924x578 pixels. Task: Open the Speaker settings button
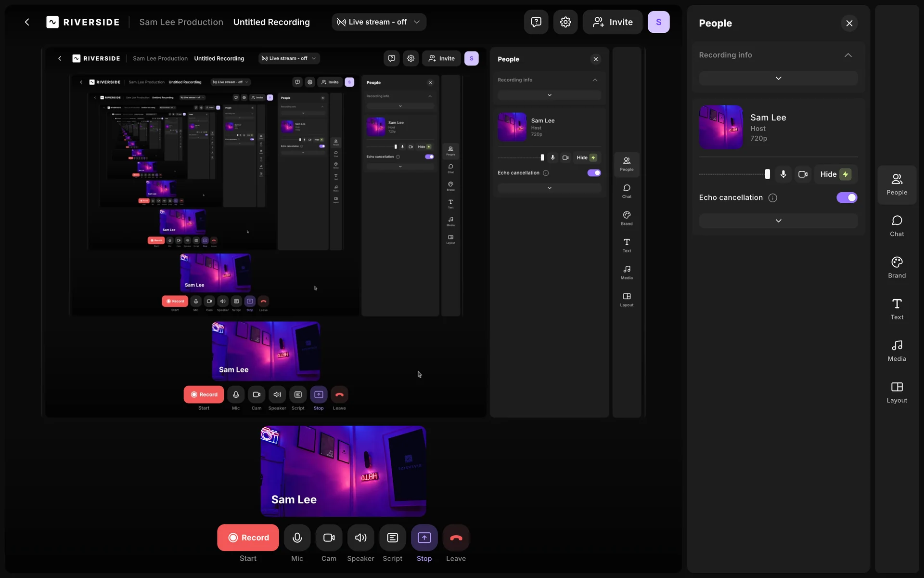coord(360,538)
